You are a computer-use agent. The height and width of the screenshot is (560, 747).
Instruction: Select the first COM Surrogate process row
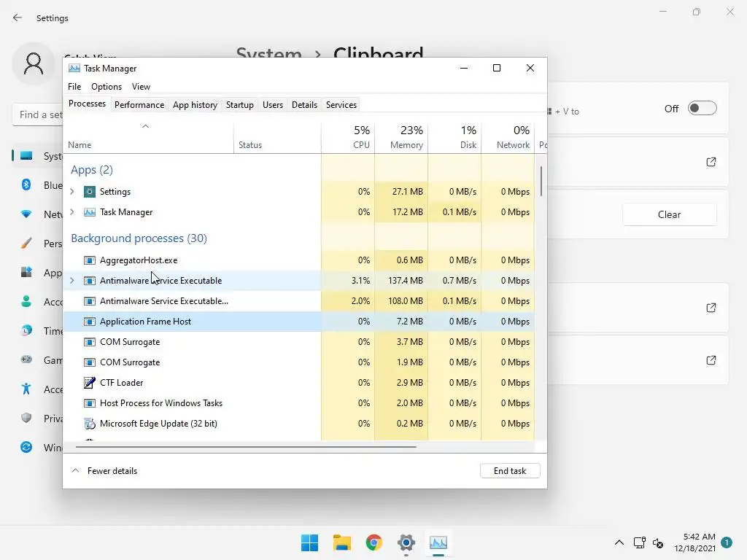(298, 342)
